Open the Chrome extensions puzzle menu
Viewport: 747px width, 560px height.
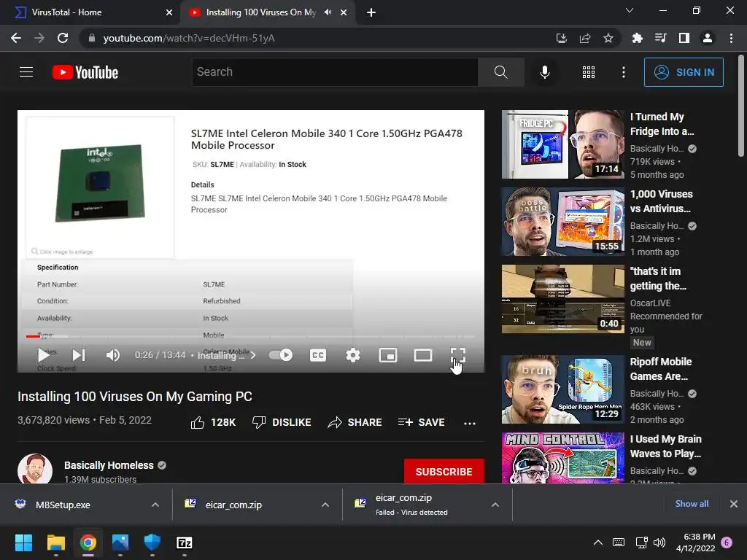point(637,38)
